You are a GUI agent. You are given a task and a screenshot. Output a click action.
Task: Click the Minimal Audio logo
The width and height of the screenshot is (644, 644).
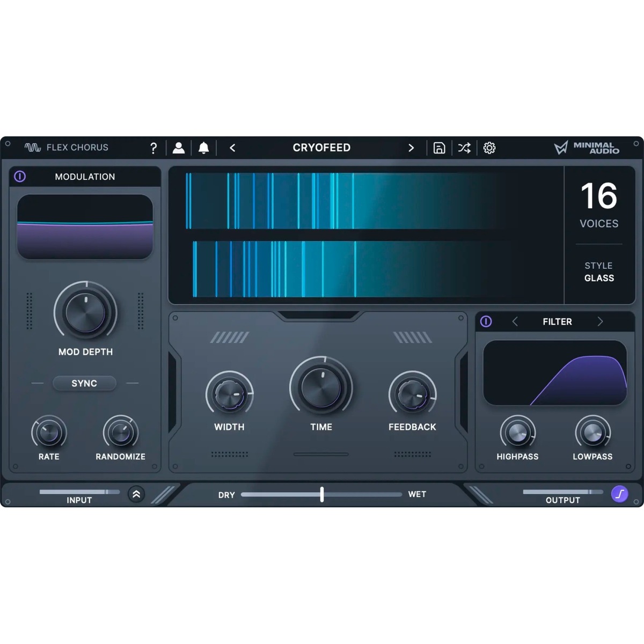coord(587,148)
